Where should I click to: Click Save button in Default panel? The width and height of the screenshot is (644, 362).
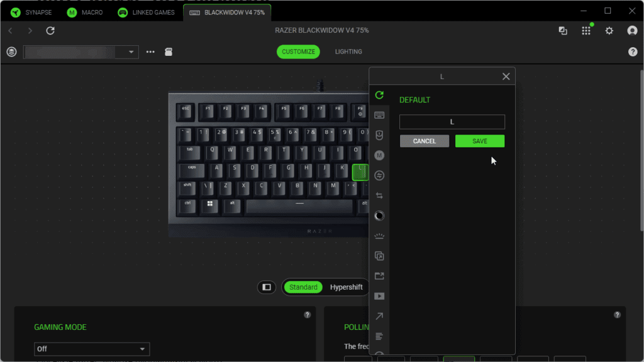480,141
